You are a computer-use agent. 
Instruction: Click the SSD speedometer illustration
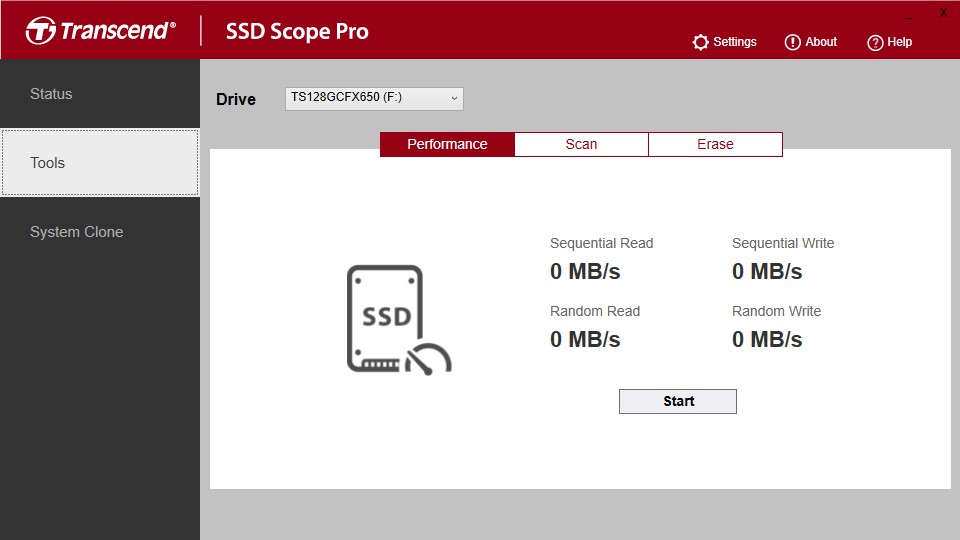(x=399, y=320)
